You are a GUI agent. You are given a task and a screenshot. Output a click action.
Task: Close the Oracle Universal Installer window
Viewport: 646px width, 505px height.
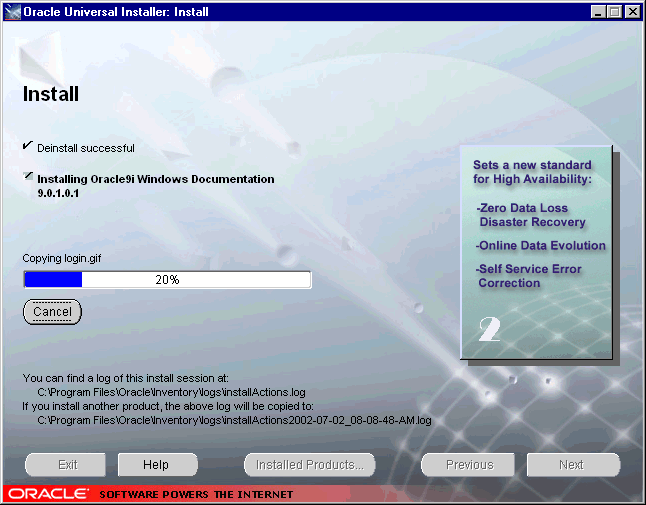(632, 12)
